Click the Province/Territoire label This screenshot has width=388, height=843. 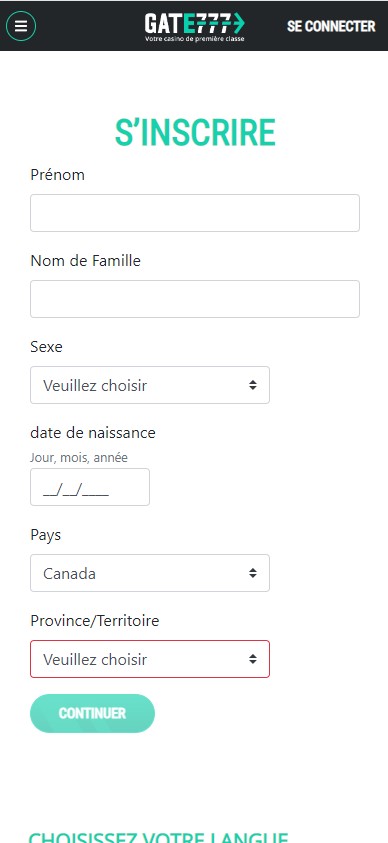95,621
